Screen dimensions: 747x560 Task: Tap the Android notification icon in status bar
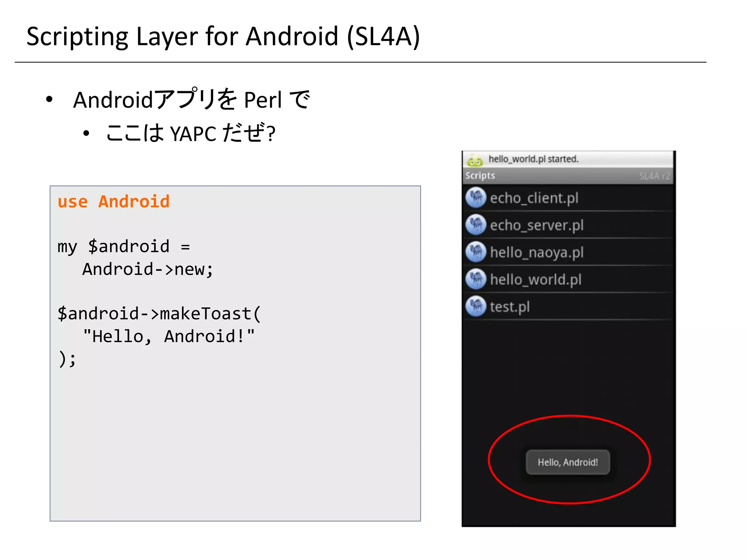click(x=475, y=160)
